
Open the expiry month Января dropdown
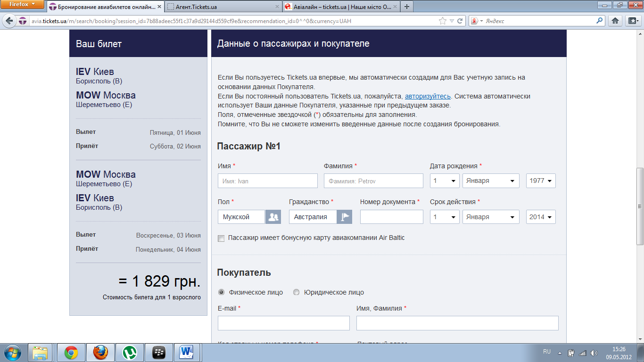coord(491,217)
